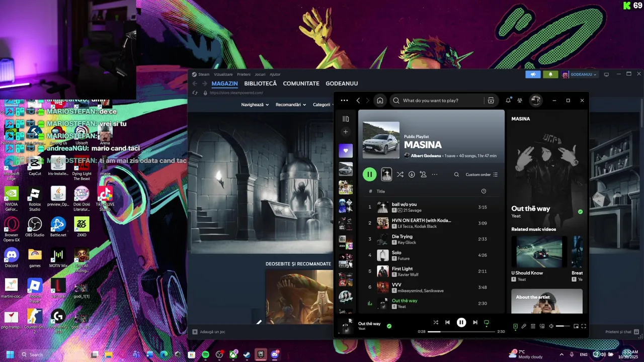Click song progress bar
The width and height of the screenshot is (644, 362).
[x=461, y=332]
